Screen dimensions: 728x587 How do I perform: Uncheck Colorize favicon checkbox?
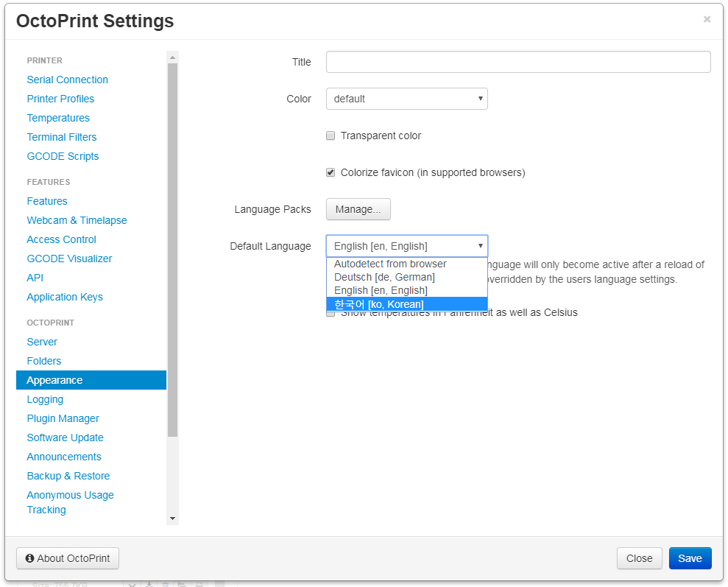pos(331,172)
